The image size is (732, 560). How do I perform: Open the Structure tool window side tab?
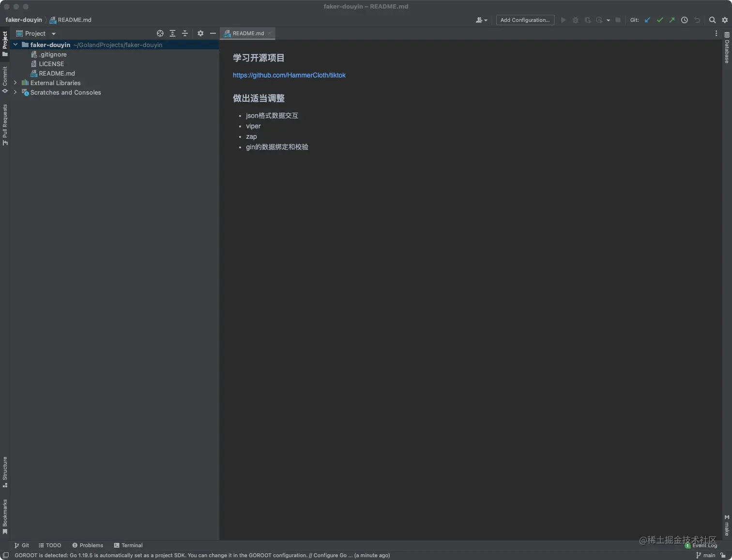[5, 472]
